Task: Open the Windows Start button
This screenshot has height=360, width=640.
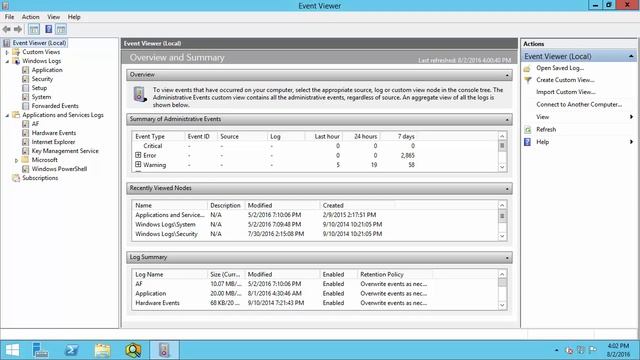Action: pyautogui.click(x=12, y=350)
